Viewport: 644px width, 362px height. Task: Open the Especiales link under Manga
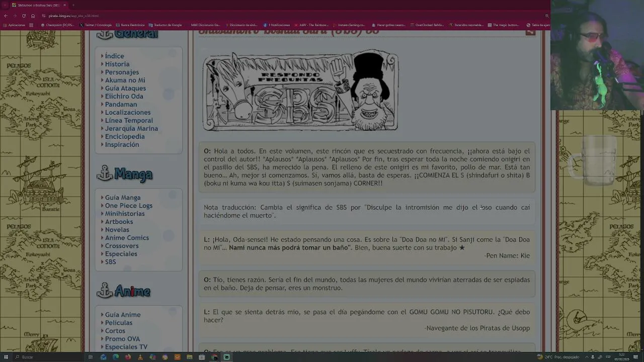click(121, 254)
